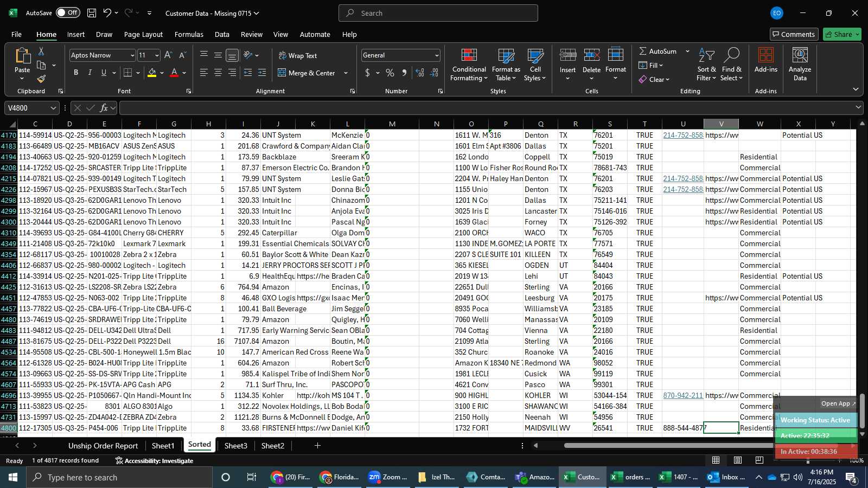This screenshot has width=868, height=488.
Task: Open the font name dropdown Aptos Narrow
Action: coord(132,55)
